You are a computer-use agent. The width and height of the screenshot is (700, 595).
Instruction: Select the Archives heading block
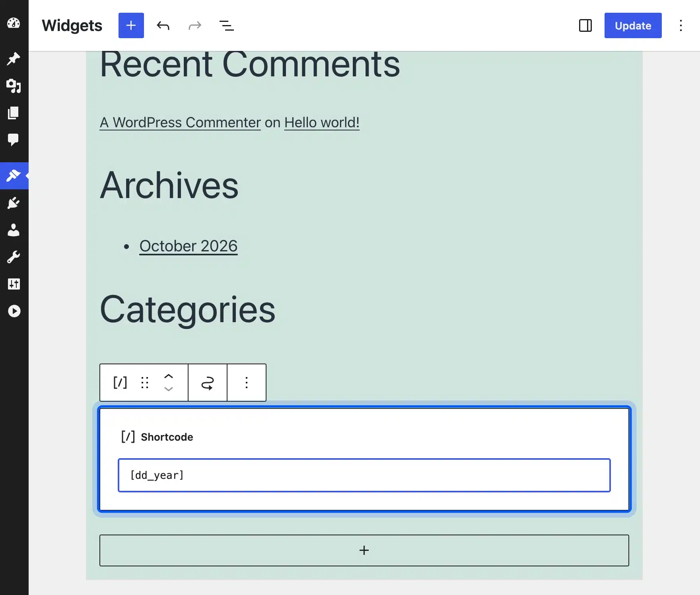(x=169, y=185)
